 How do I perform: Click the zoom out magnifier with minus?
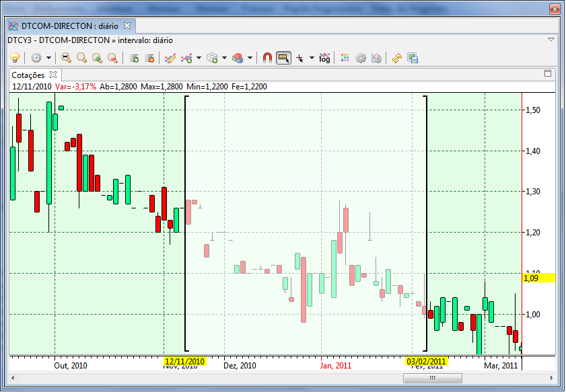112,58
